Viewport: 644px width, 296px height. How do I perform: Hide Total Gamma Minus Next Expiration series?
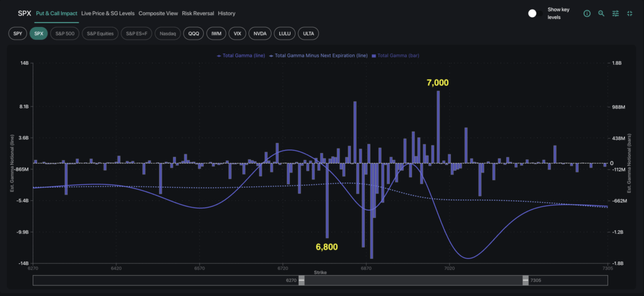pos(318,55)
